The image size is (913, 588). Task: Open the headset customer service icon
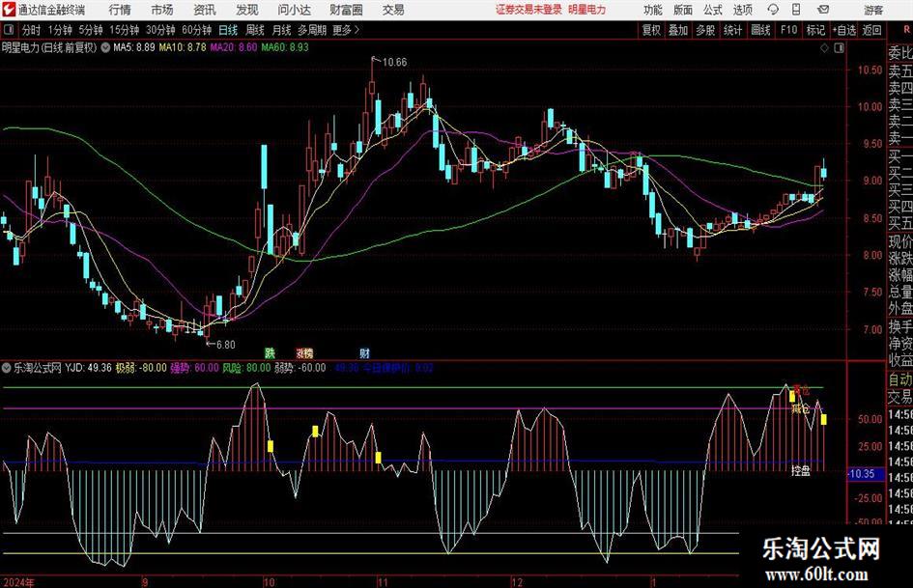click(x=773, y=10)
